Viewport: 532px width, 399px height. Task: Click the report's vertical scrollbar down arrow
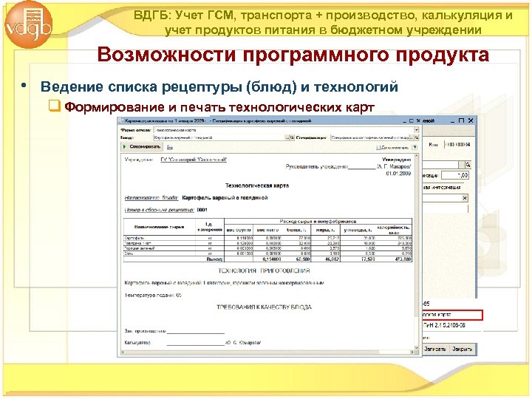pos(417,348)
